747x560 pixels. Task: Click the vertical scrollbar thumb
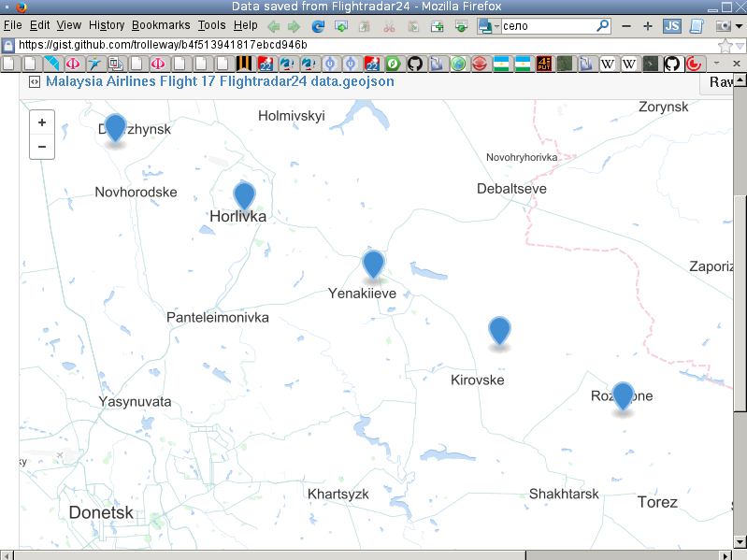point(740,303)
